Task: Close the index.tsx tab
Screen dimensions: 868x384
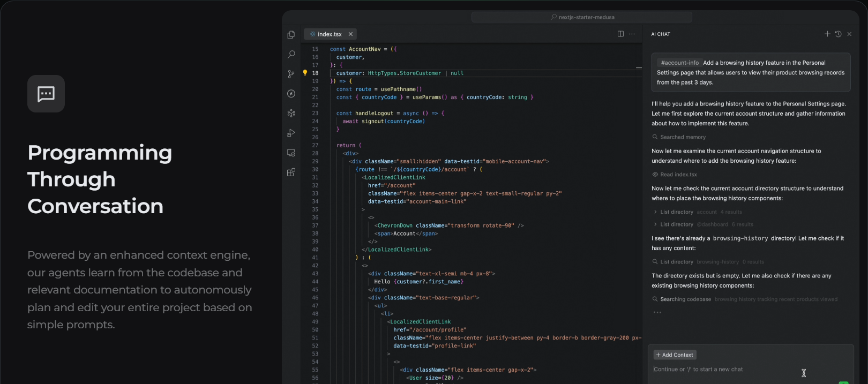Action: tap(350, 34)
